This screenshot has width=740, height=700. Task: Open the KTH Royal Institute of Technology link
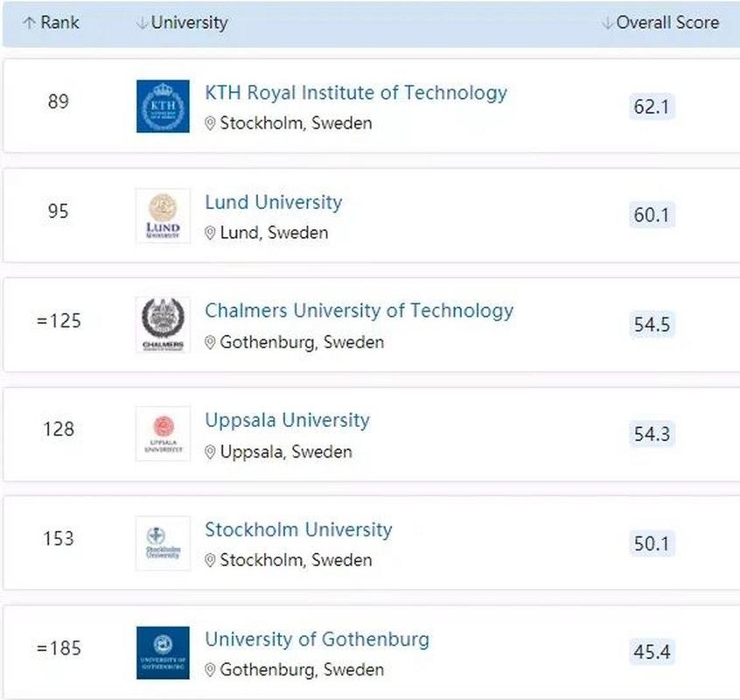tap(354, 93)
